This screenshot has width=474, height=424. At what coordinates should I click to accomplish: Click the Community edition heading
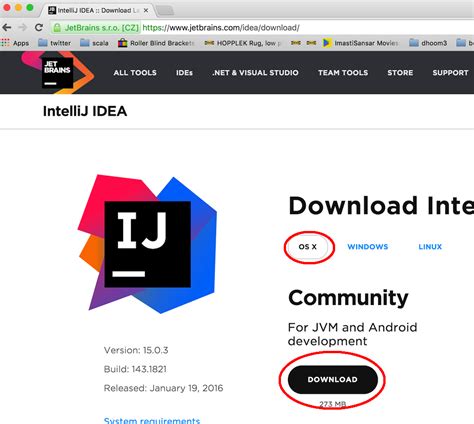click(x=348, y=298)
